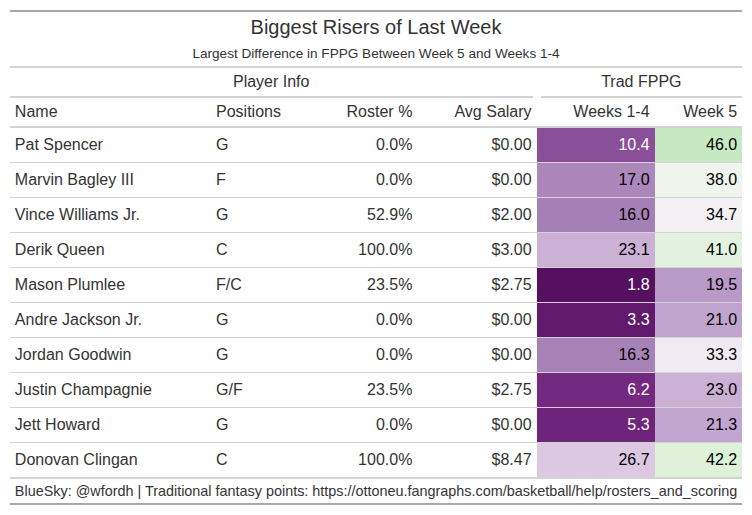
Task: Click Jett Howard's 21.3 Week 5 cell
Action: point(720,425)
